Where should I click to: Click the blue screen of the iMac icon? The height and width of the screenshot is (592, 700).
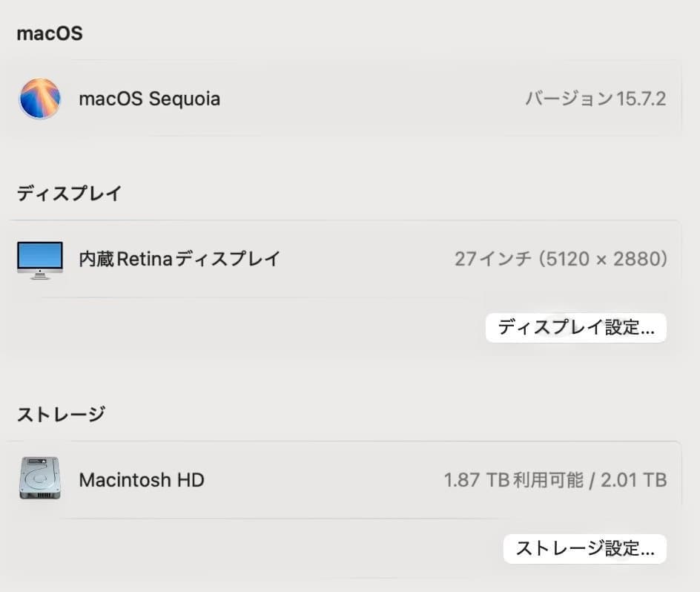point(40,254)
